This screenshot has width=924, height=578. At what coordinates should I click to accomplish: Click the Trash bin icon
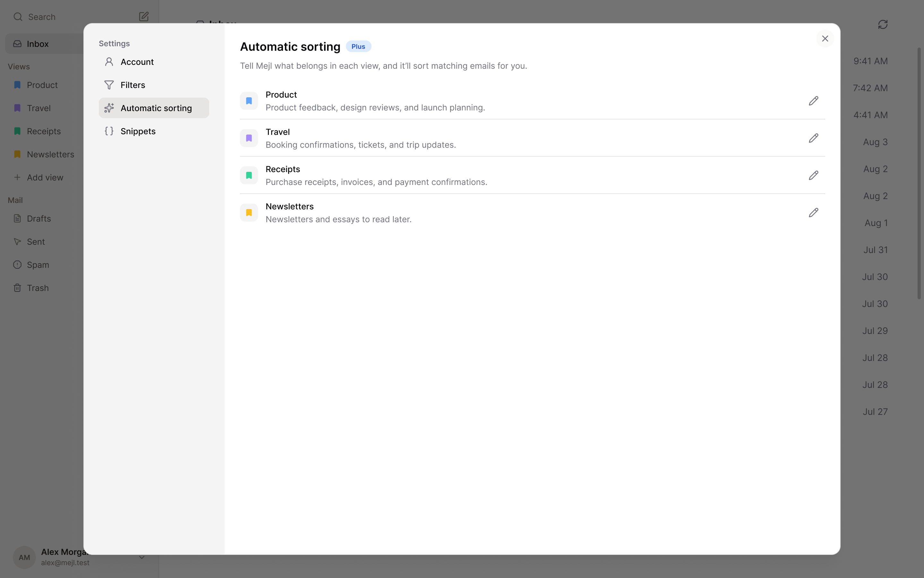pyautogui.click(x=17, y=288)
